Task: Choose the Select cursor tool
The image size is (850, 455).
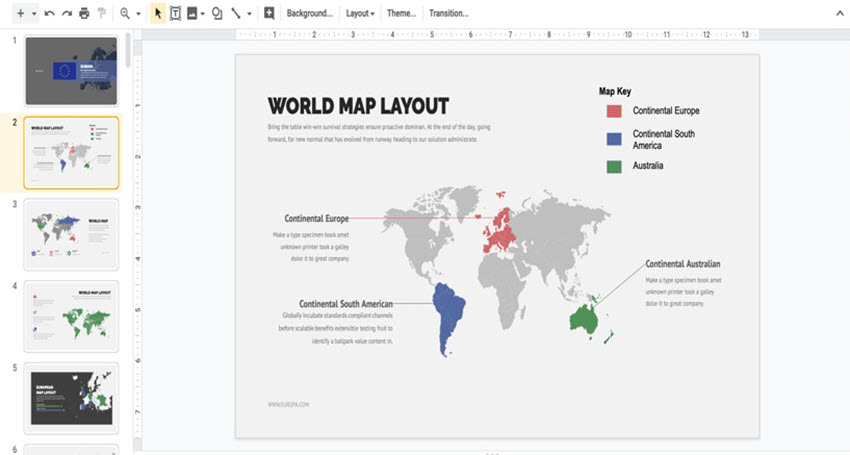Action: click(x=157, y=13)
